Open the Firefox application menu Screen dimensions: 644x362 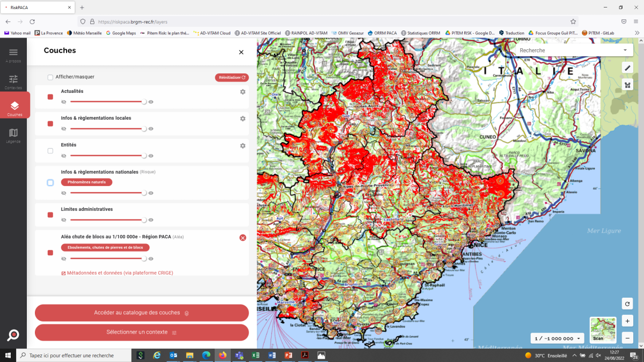637,21
